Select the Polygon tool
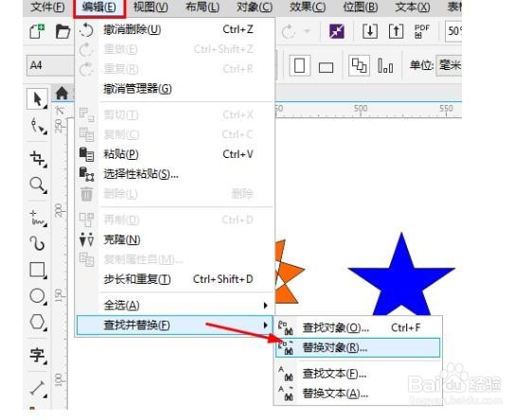The image size is (532, 420). point(37,322)
